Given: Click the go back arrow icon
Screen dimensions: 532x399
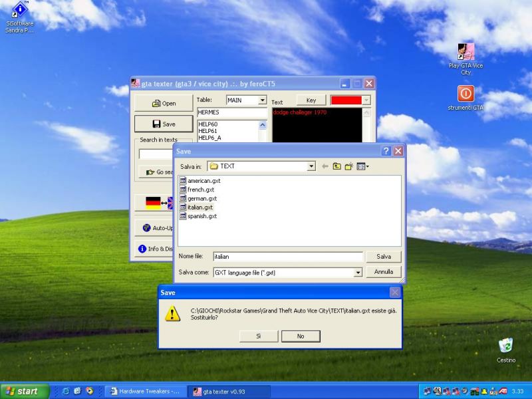Looking at the screenshot, I should tap(325, 166).
